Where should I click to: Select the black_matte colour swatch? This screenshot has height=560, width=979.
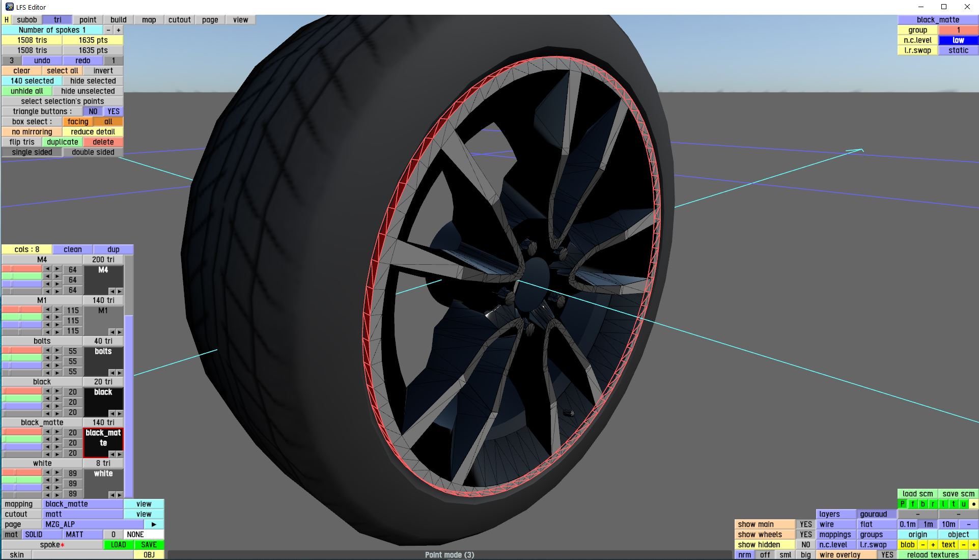[x=103, y=439]
